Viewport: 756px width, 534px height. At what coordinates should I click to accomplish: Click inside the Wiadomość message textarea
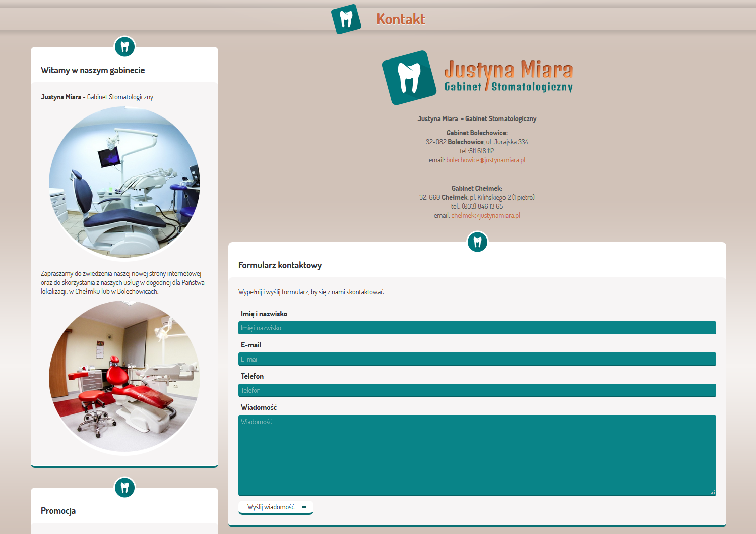pyautogui.click(x=477, y=455)
